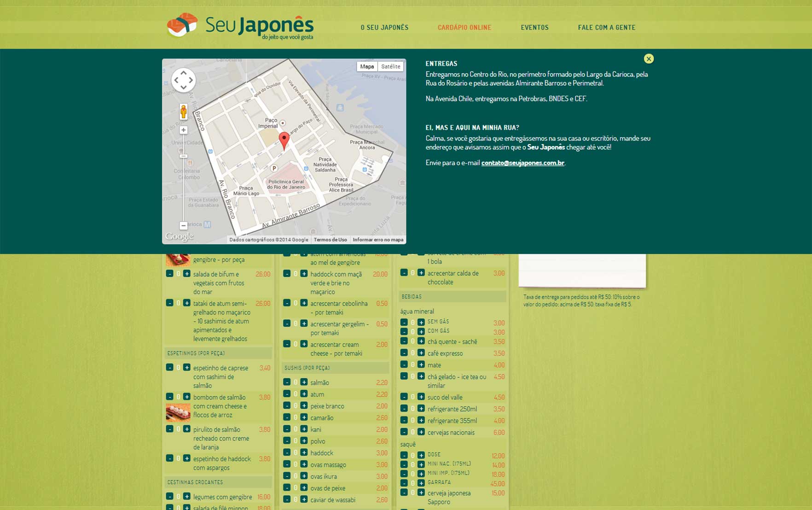
Task: Decrease bombom de salmão quantity
Action: pyautogui.click(x=169, y=397)
